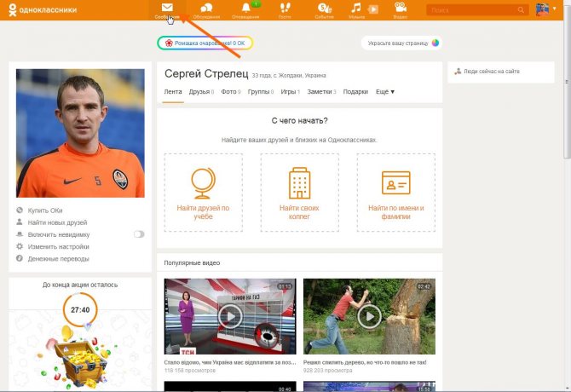Click the treasure chest promotion image
The width and height of the screenshot is (571, 392).
(x=80, y=360)
